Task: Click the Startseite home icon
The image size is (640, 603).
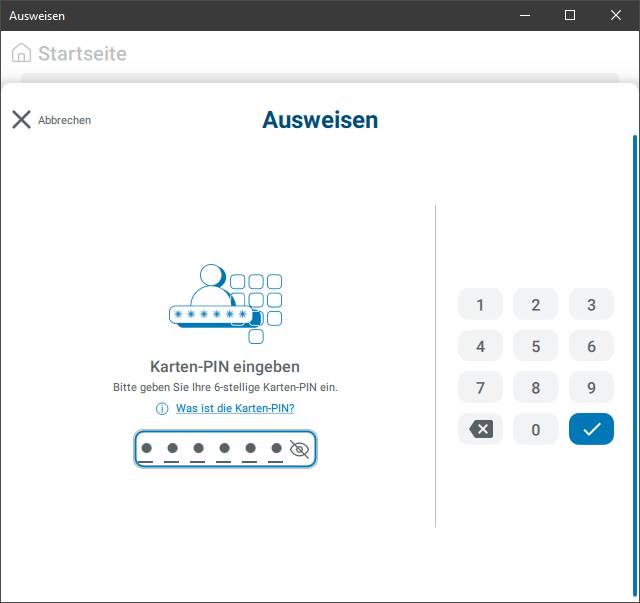Action: (21, 53)
